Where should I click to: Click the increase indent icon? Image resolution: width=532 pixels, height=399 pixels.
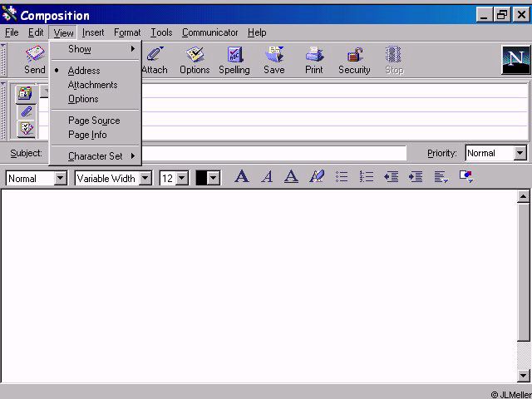coord(416,177)
